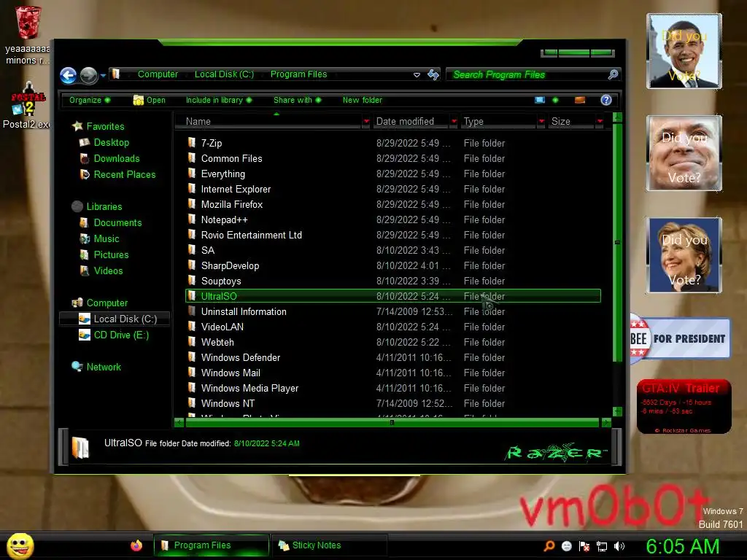
Task: Refresh the Program Files folder view
Action: [433, 74]
